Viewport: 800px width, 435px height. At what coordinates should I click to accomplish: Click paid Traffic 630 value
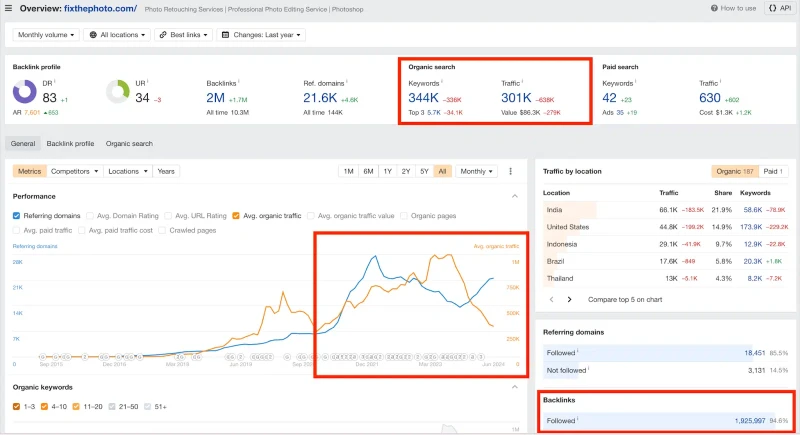[710, 98]
